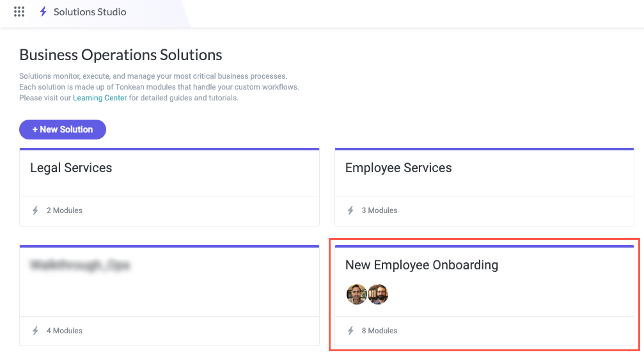Screen dimensions: 644x357
Task: Select the 8 Modules label
Action: tap(379, 331)
